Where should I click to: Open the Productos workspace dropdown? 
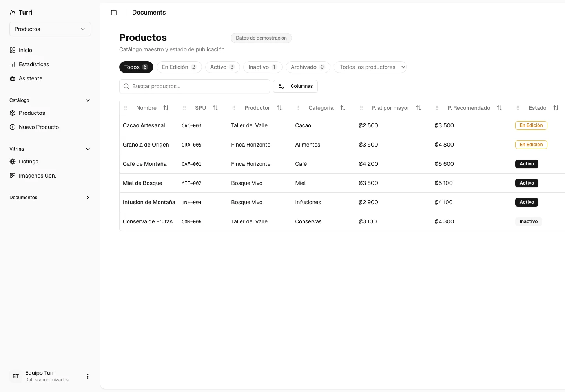pyautogui.click(x=50, y=29)
